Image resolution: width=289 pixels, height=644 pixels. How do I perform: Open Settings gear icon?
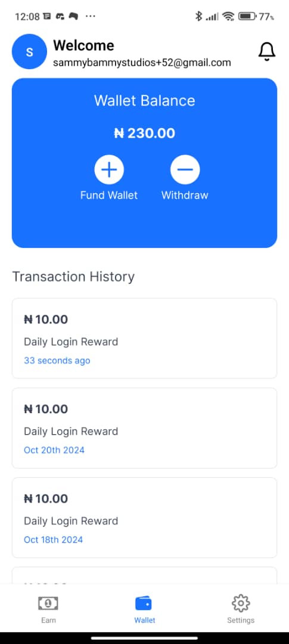point(241,603)
